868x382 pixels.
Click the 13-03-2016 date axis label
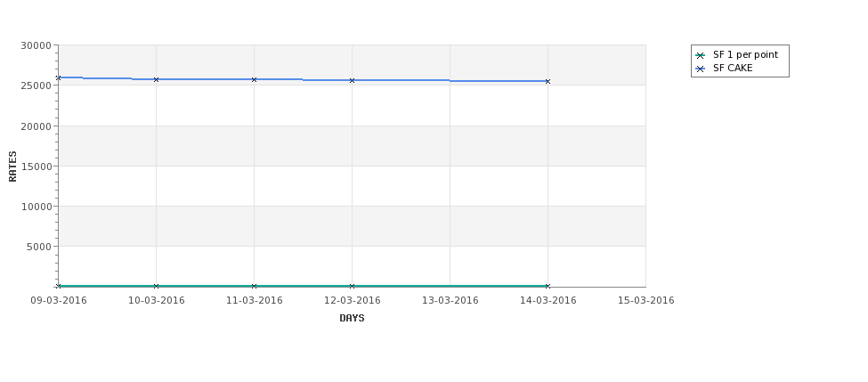[450, 301]
